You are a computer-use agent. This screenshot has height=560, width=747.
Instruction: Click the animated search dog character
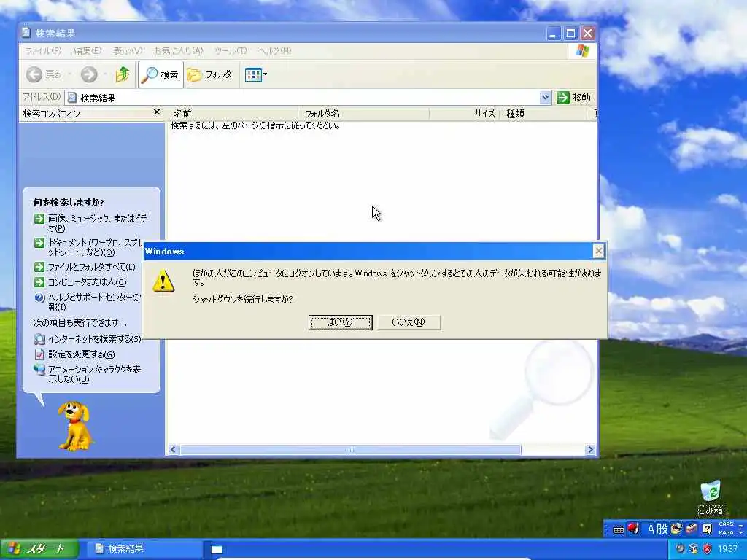coord(75,426)
